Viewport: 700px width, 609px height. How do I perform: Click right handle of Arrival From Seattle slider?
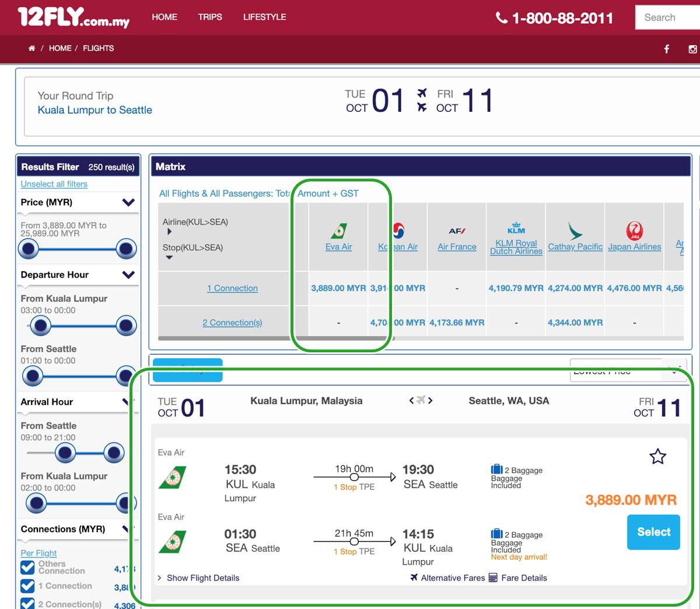coord(114,452)
